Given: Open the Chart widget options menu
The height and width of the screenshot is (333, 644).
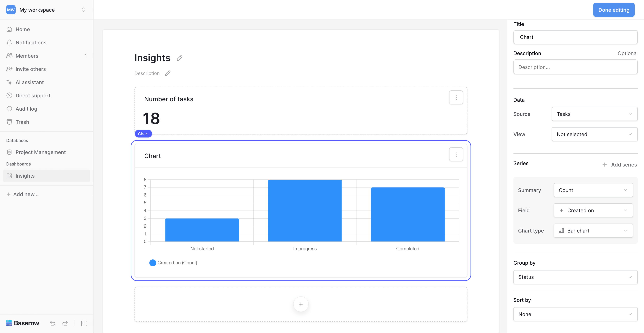Looking at the screenshot, I should tap(456, 154).
